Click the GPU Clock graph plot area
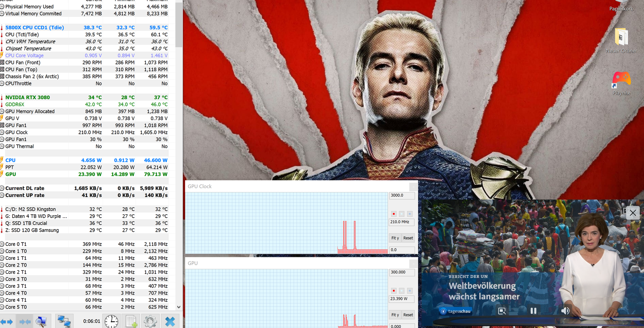Viewport: 644px width, 328px height. pos(287,223)
